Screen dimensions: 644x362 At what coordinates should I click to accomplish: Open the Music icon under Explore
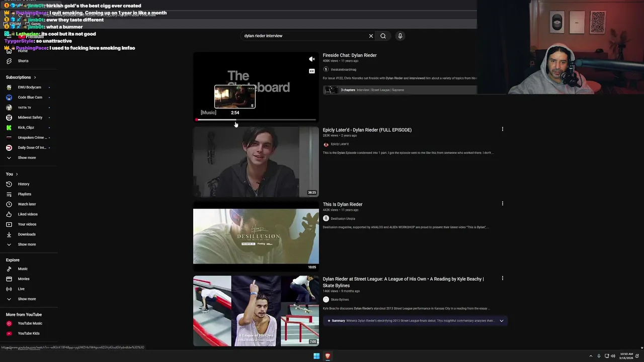(9, 269)
